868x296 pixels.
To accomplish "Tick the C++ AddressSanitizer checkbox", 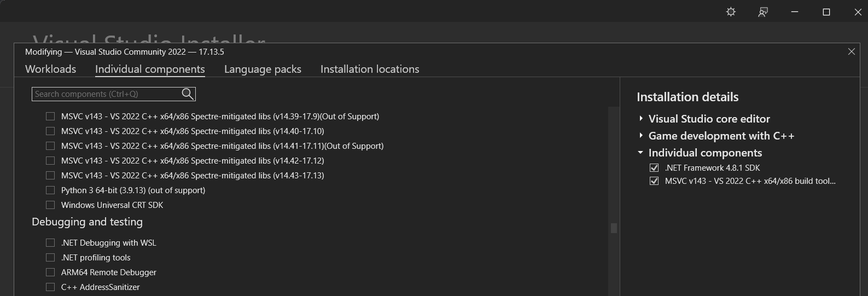I will 50,287.
